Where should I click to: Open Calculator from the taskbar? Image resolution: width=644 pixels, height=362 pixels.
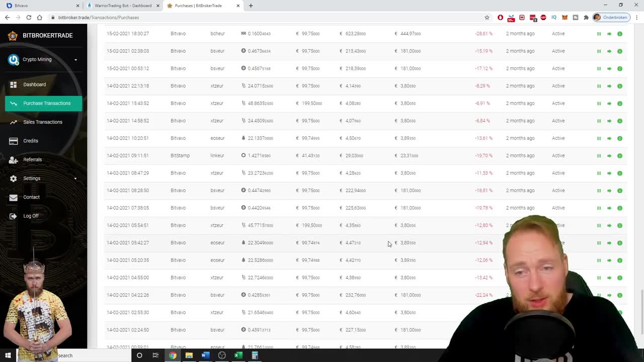pyautogui.click(x=255, y=355)
